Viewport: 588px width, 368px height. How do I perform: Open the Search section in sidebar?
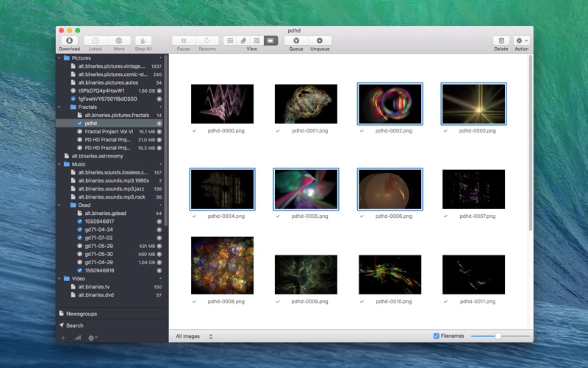coord(74,325)
